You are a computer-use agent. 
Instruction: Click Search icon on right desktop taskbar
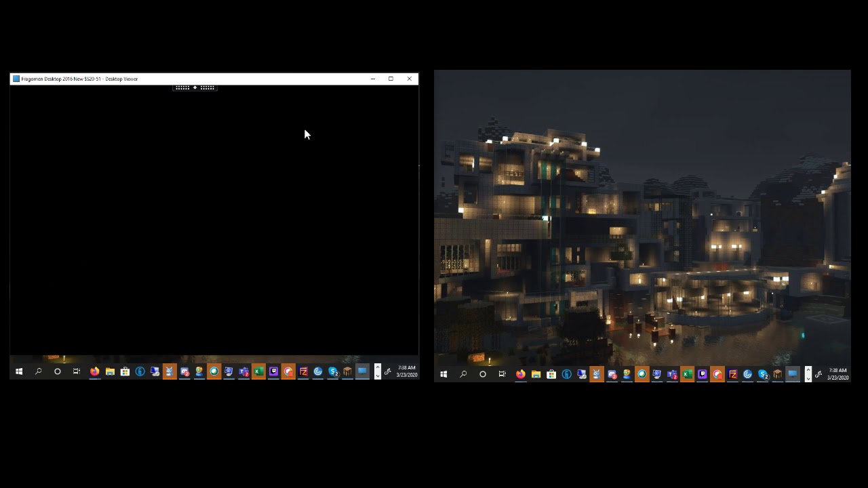pos(463,374)
